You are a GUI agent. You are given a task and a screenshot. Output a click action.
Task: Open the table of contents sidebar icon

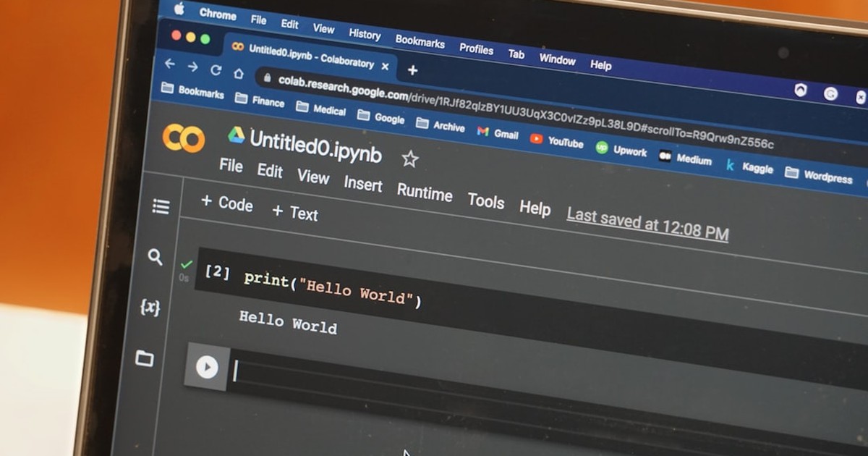(x=161, y=207)
